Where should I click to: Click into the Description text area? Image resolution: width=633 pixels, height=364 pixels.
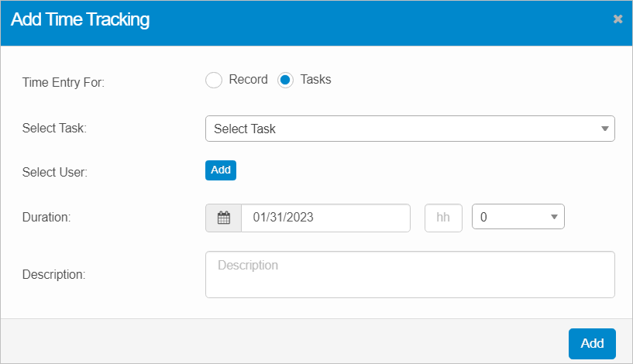click(x=410, y=275)
